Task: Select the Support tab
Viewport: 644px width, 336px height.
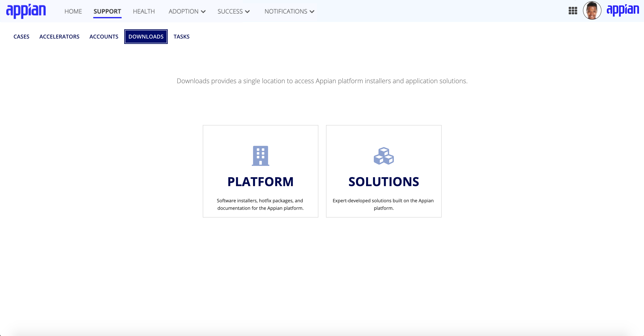Action: pos(107,12)
